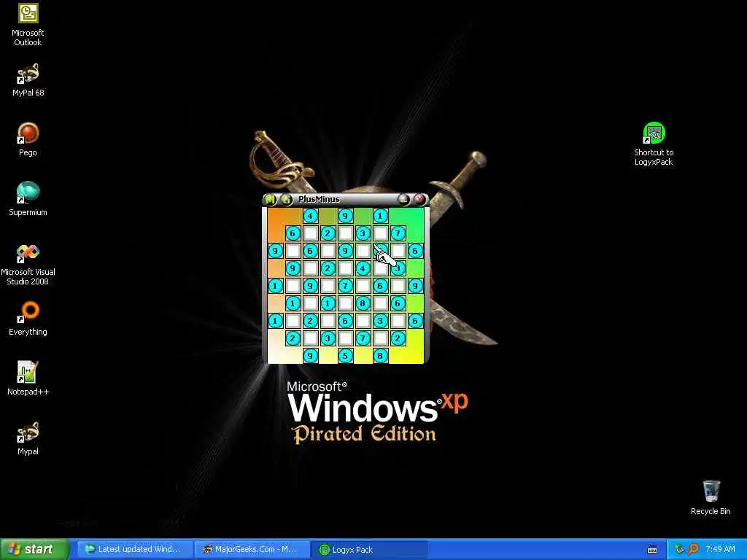Close the PlusMinus game window
Screen dimensions: 747x560
pos(419,200)
